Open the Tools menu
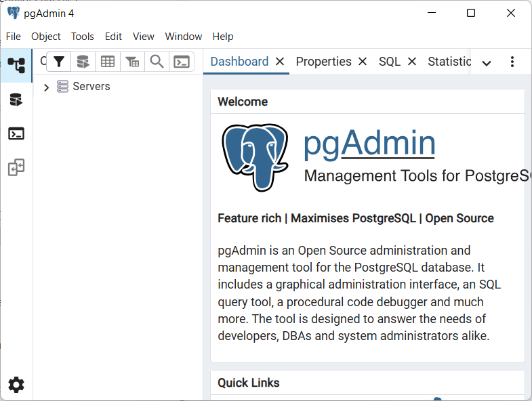Image resolution: width=532 pixels, height=401 pixels. click(83, 37)
